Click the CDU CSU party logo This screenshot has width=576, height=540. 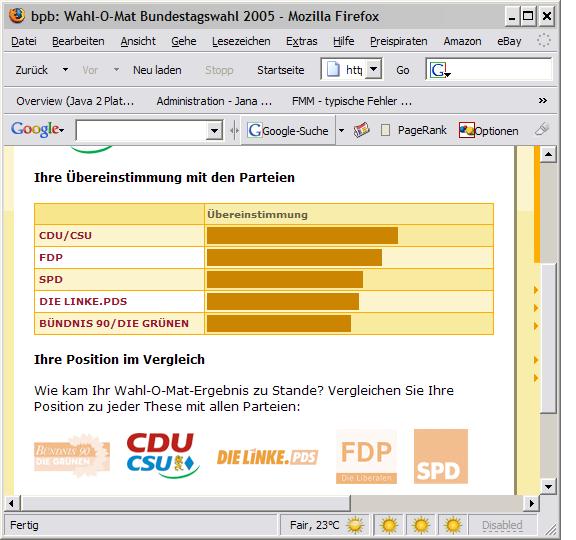(163, 456)
